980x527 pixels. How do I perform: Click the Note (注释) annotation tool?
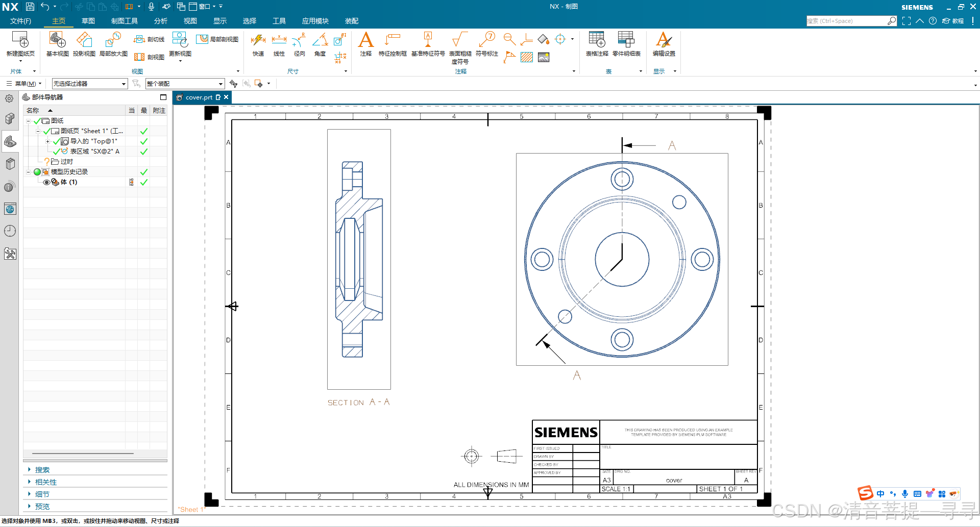pos(366,44)
